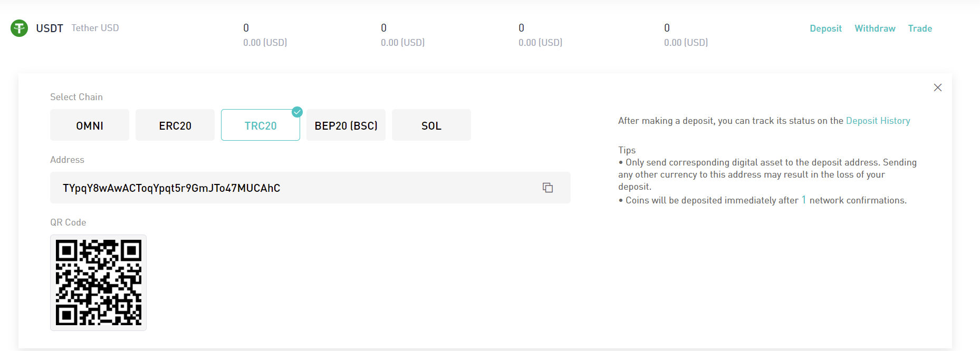Click the USDT ticker label
The height and width of the screenshot is (351, 980).
coord(50,28)
